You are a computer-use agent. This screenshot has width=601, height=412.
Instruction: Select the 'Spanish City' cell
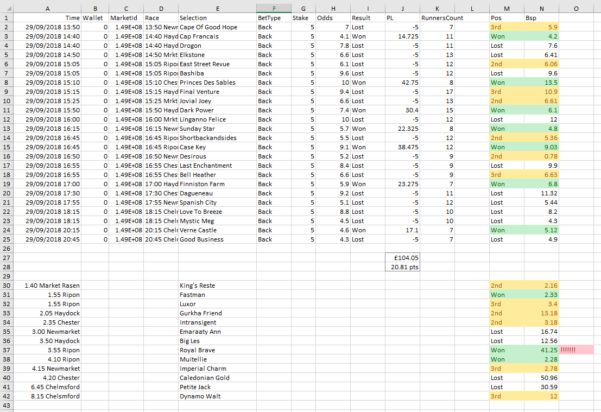[x=217, y=202]
